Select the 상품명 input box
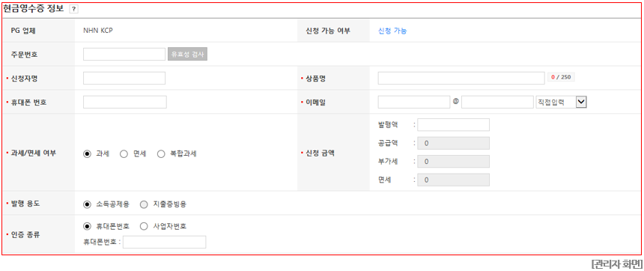 461,78
